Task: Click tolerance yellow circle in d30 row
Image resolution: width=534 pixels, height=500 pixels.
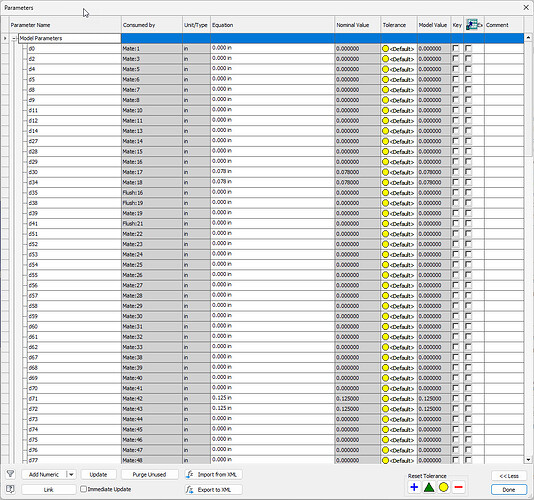Action: pyautogui.click(x=385, y=172)
